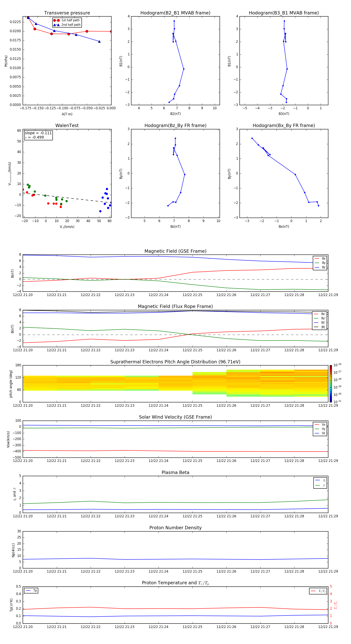Click the By legend entry in GSE Frame plot

pos(320,263)
